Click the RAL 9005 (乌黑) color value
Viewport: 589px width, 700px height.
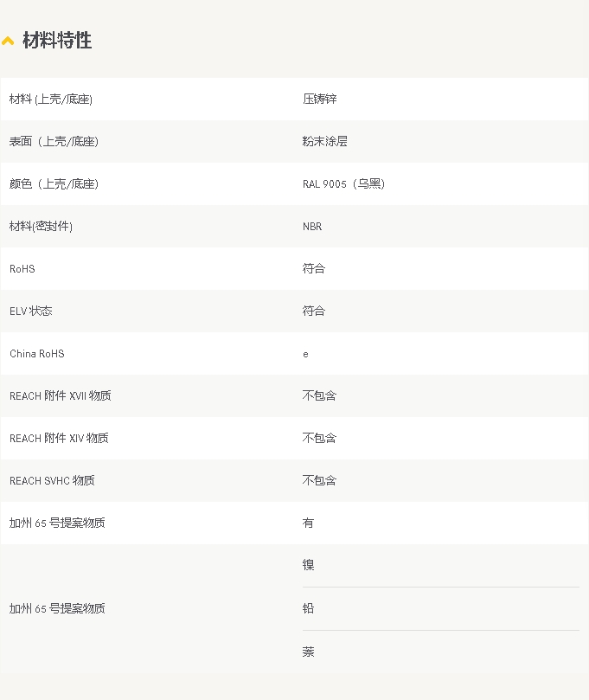pyautogui.click(x=343, y=184)
